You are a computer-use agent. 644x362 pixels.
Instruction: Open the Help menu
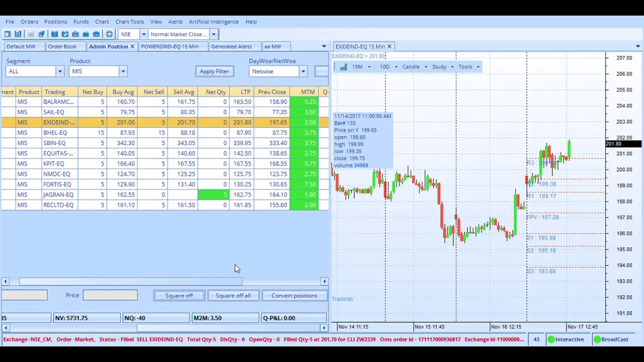[251, 22]
